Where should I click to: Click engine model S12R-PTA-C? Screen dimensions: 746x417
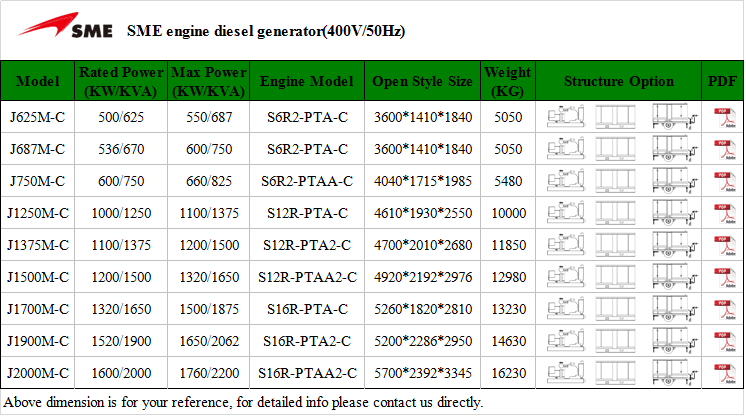[x=307, y=213]
